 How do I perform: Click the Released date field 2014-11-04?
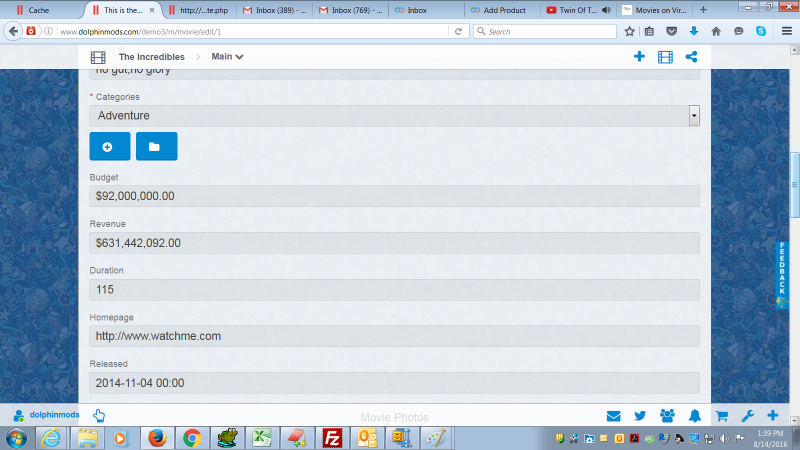pyautogui.click(x=394, y=383)
